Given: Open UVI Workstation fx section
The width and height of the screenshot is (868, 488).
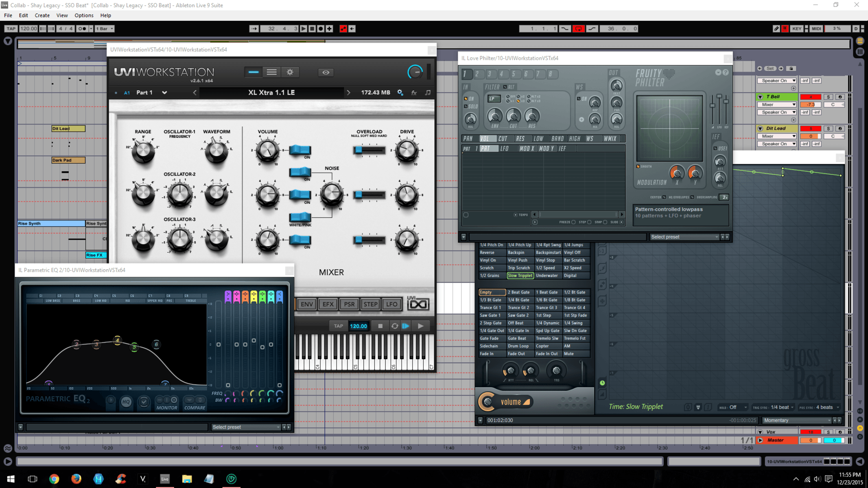Looking at the screenshot, I should 414,93.
